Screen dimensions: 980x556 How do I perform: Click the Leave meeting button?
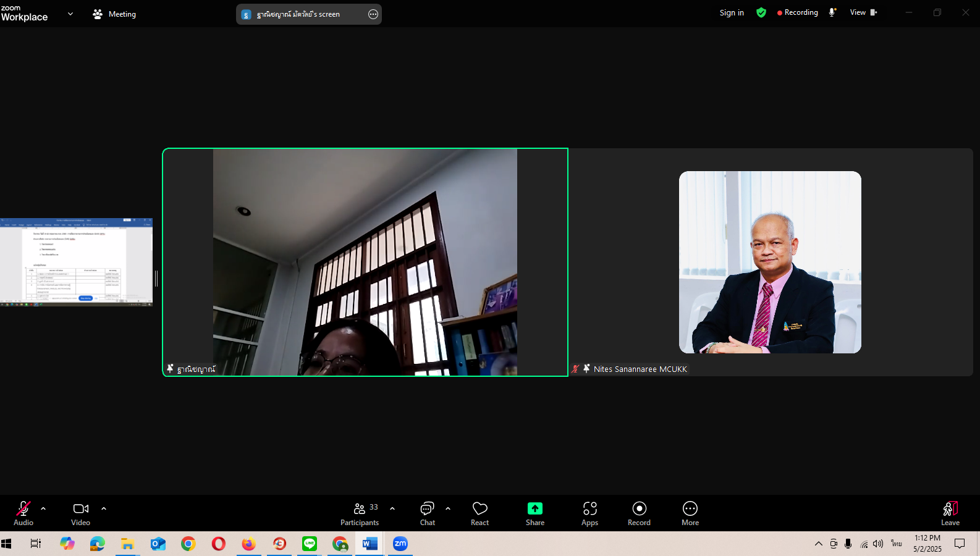(x=950, y=513)
